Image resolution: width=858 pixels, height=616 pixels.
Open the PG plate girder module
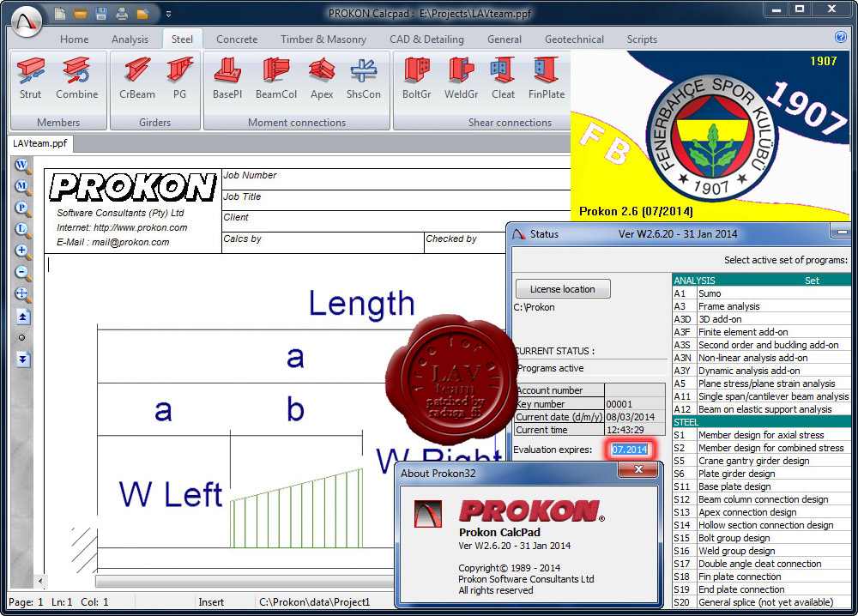pyautogui.click(x=179, y=79)
